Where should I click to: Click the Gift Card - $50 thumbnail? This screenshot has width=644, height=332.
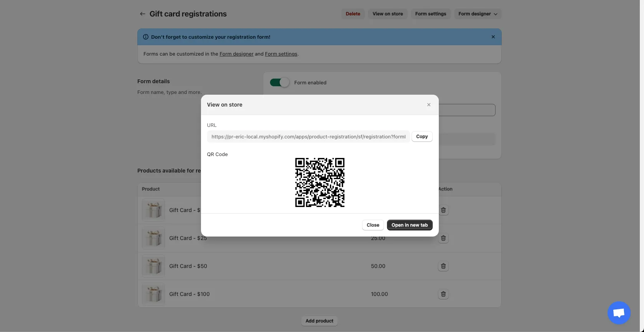tap(153, 266)
